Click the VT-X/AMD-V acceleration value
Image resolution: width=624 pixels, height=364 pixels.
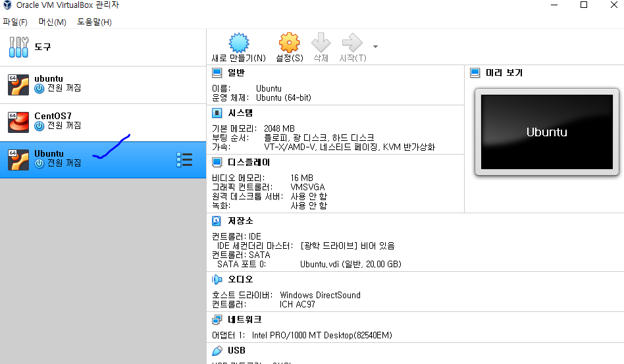click(350, 147)
